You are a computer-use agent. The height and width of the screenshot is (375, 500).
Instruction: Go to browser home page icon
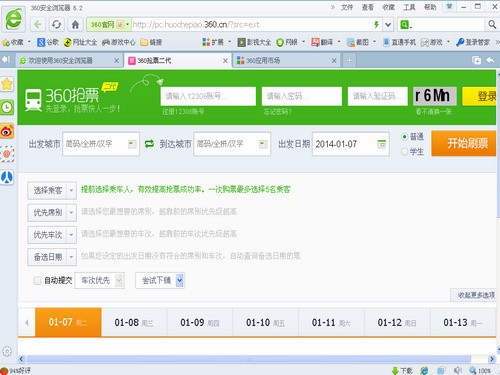pyautogui.click(x=75, y=24)
